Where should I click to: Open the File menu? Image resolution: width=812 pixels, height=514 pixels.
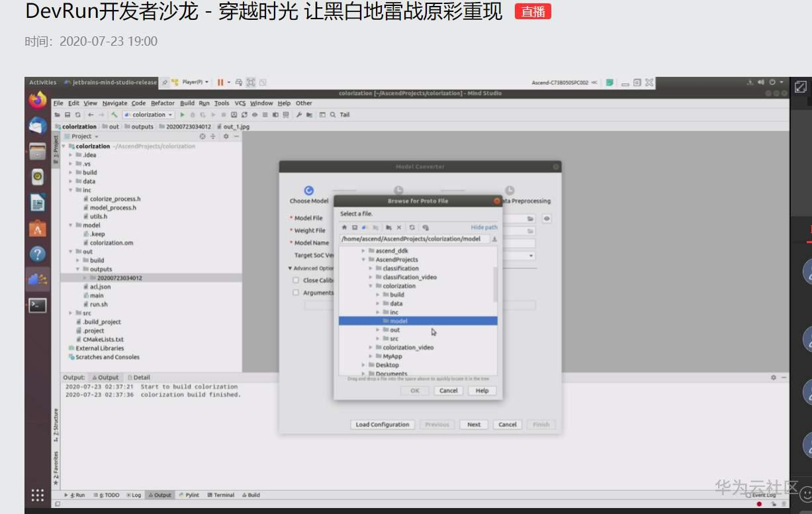pos(58,103)
